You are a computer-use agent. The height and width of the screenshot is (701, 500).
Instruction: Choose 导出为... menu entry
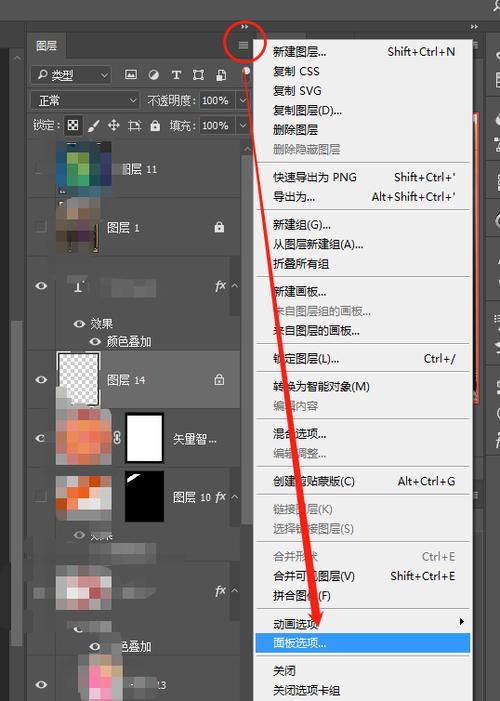363,197
